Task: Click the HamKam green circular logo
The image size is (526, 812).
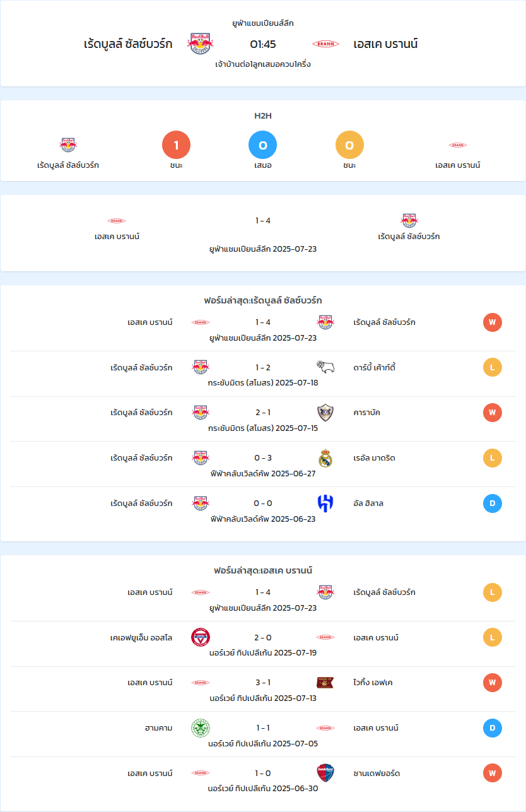Action: (201, 728)
